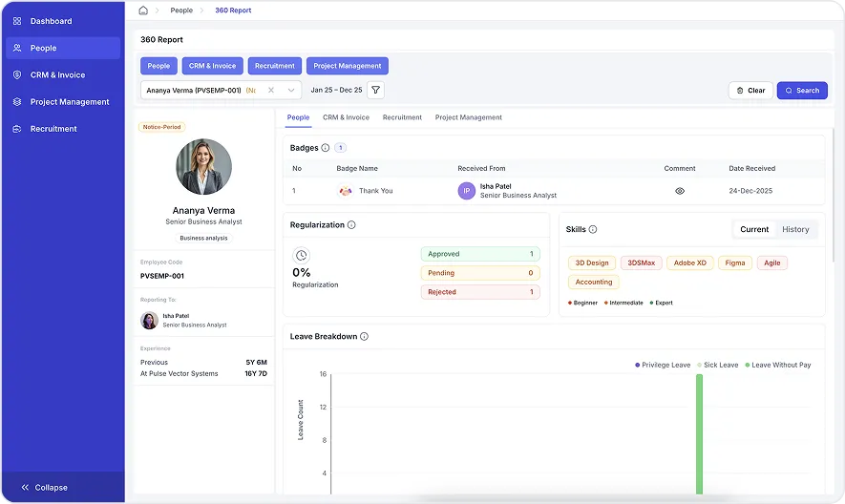Click the info icon next to Skills
The width and height of the screenshot is (845, 504).
[593, 229]
